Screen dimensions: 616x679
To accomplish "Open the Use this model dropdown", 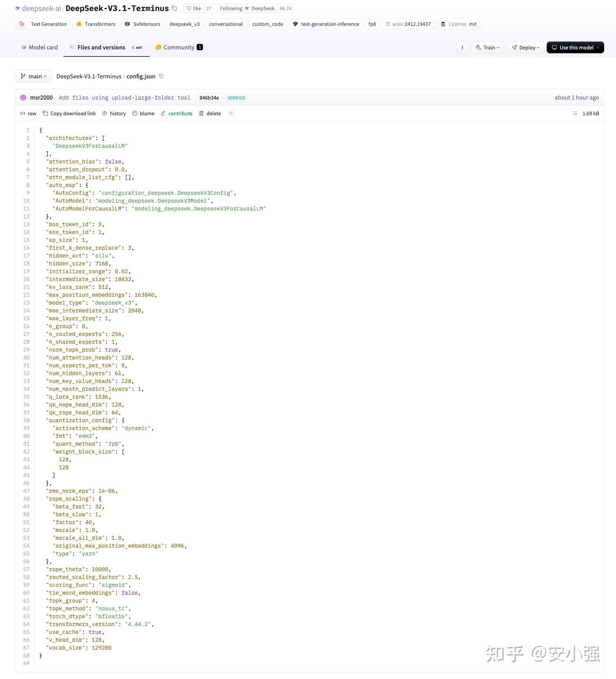I will (x=575, y=47).
